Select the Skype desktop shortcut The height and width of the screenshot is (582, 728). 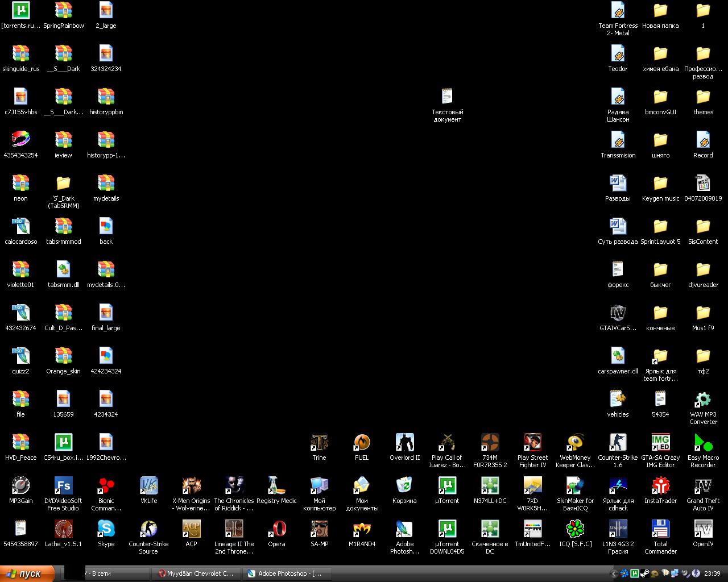106,529
